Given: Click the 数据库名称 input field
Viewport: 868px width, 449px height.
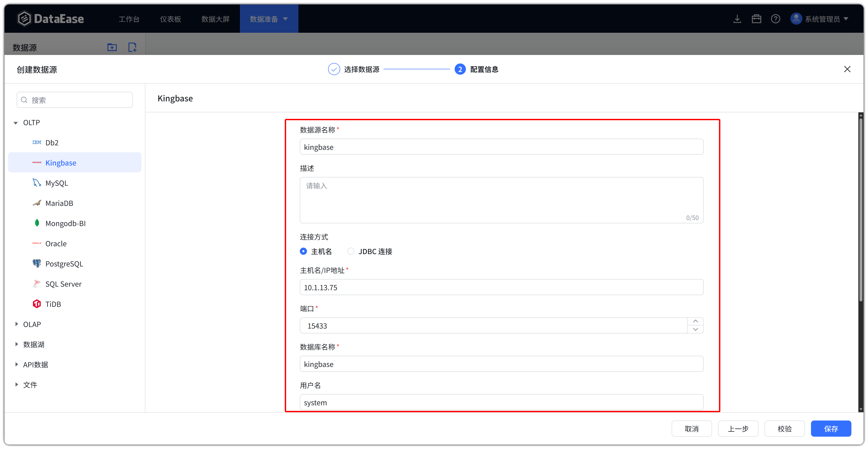Looking at the screenshot, I should point(501,364).
